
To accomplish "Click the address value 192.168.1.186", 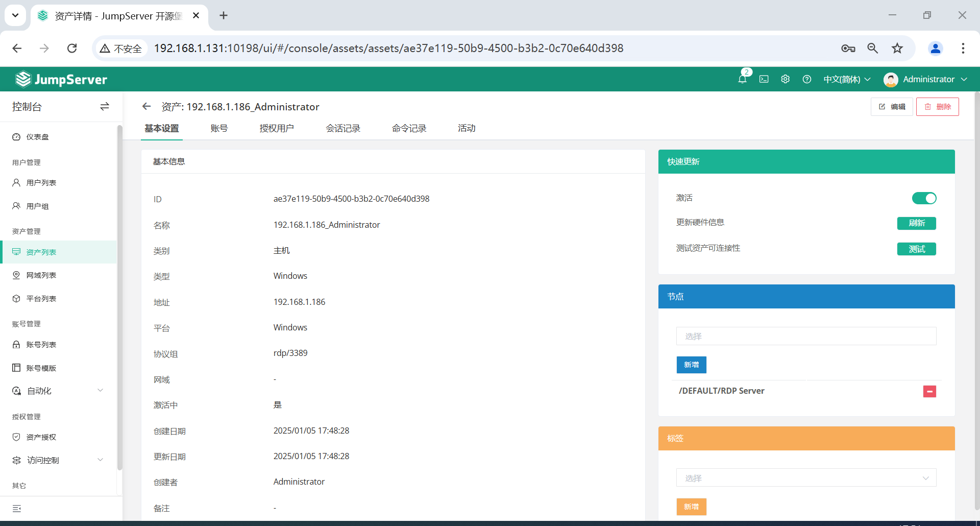I will 299,302.
